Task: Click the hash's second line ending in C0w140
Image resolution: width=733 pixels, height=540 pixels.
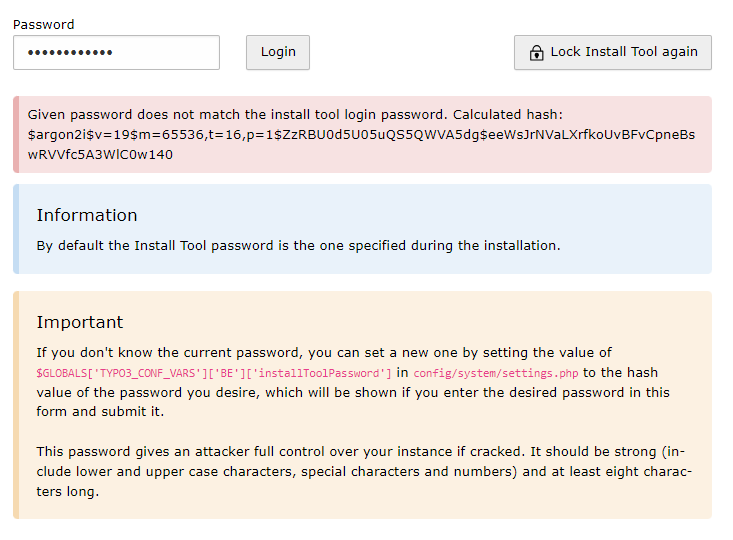Action: pos(100,154)
